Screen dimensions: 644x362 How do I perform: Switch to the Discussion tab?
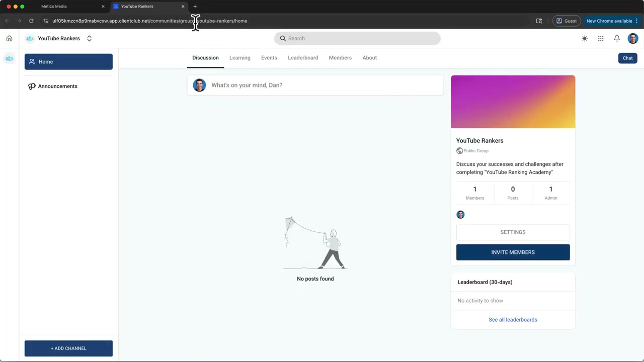pyautogui.click(x=205, y=58)
